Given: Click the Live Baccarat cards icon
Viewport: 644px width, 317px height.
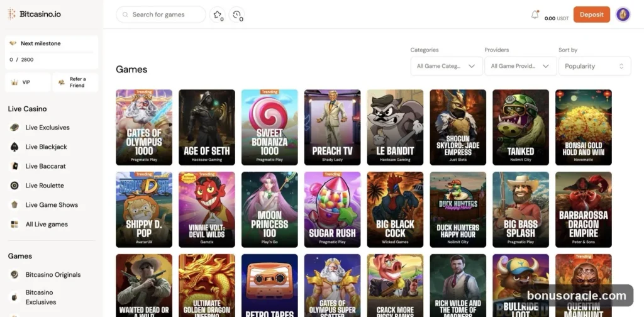Looking at the screenshot, I should 14,166.
